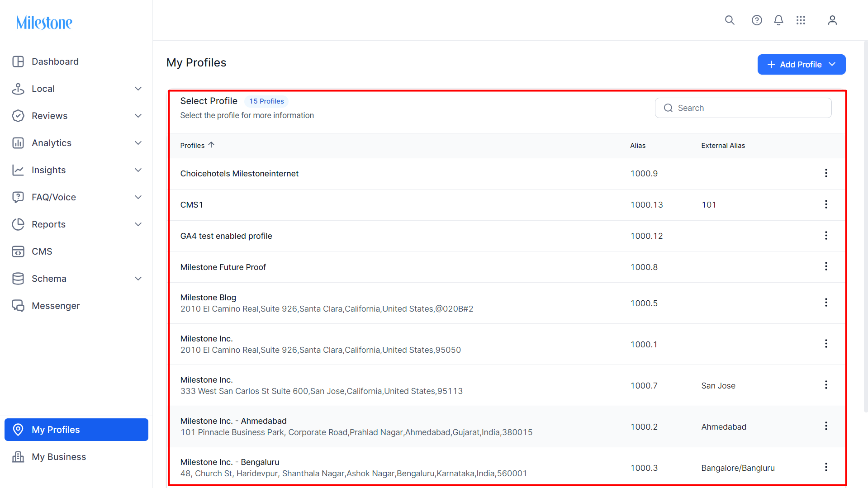Open the help question mark icon

(757, 20)
